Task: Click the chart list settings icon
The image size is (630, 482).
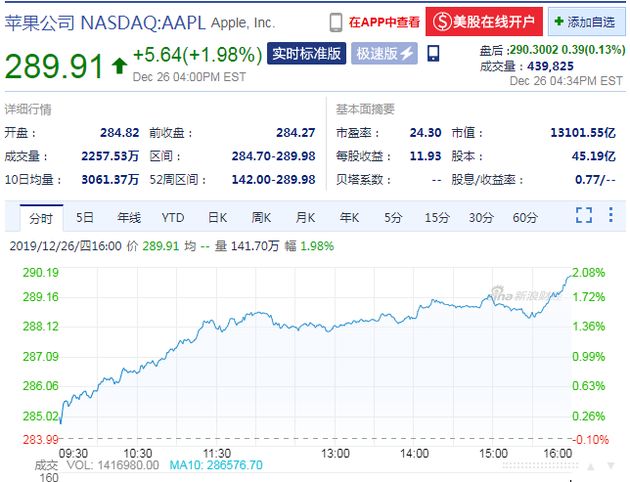Action: [612, 215]
